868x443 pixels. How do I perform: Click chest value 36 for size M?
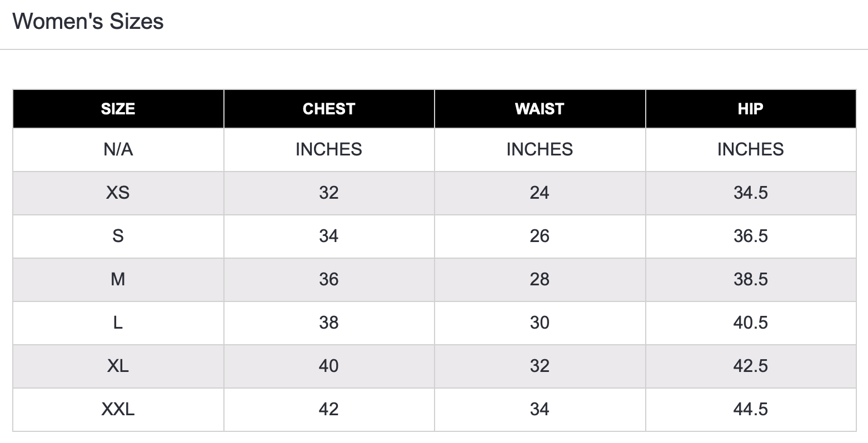(329, 279)
